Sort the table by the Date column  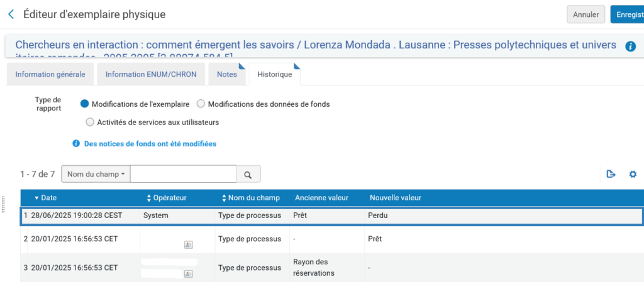point(45,198)
